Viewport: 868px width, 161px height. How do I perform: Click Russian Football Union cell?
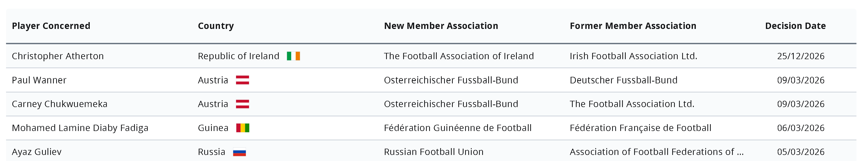tap(434, 152)
